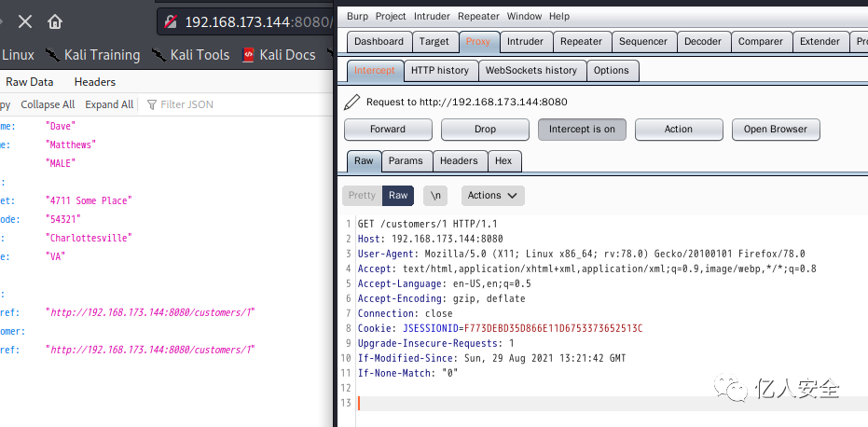Image resolution: width=868 pixels, height=427 pixels.
Task: Select the Params message tab
Action: pyautogui.click(x=406, y=161)
